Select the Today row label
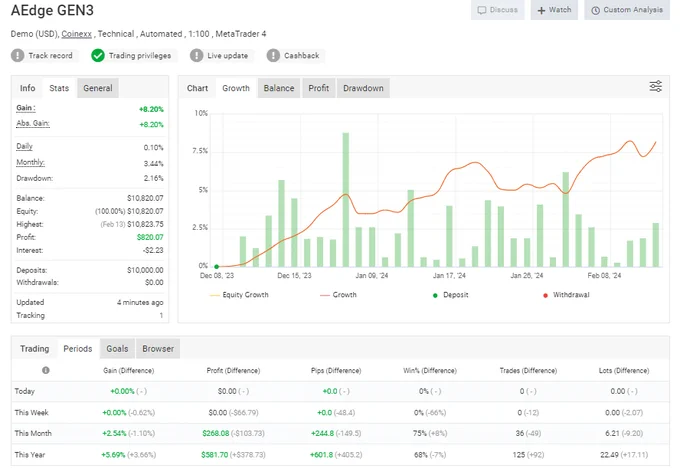This screenshot has height=475, width=680. pyautogui.click(x=25, y=391)
